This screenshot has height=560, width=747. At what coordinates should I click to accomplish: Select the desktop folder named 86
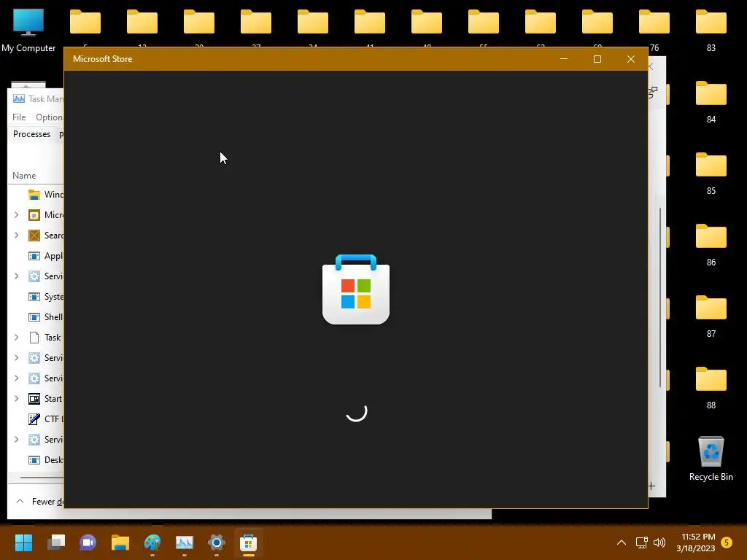[711, 245]
